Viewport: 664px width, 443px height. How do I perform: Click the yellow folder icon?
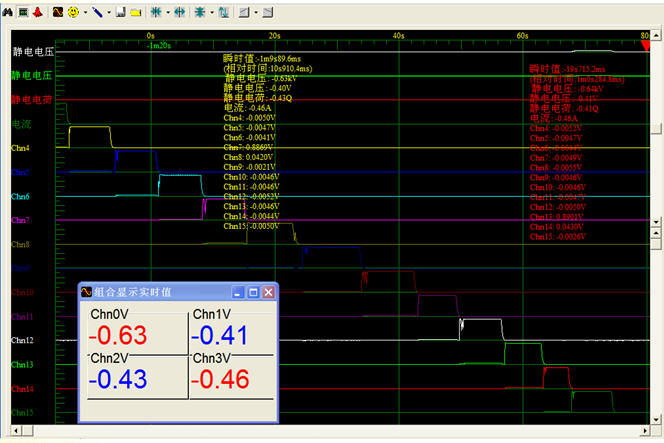click(x=136, y=12)
